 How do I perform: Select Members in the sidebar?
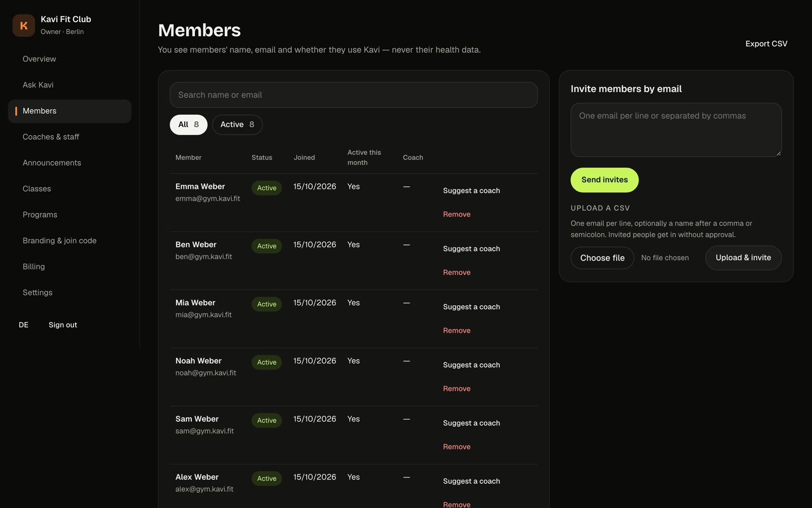(70, 111)
